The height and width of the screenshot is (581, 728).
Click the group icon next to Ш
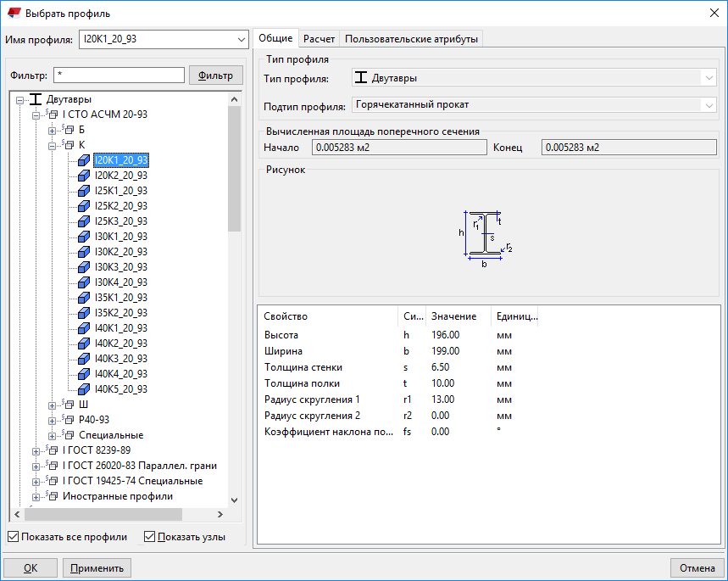(69, 405)
